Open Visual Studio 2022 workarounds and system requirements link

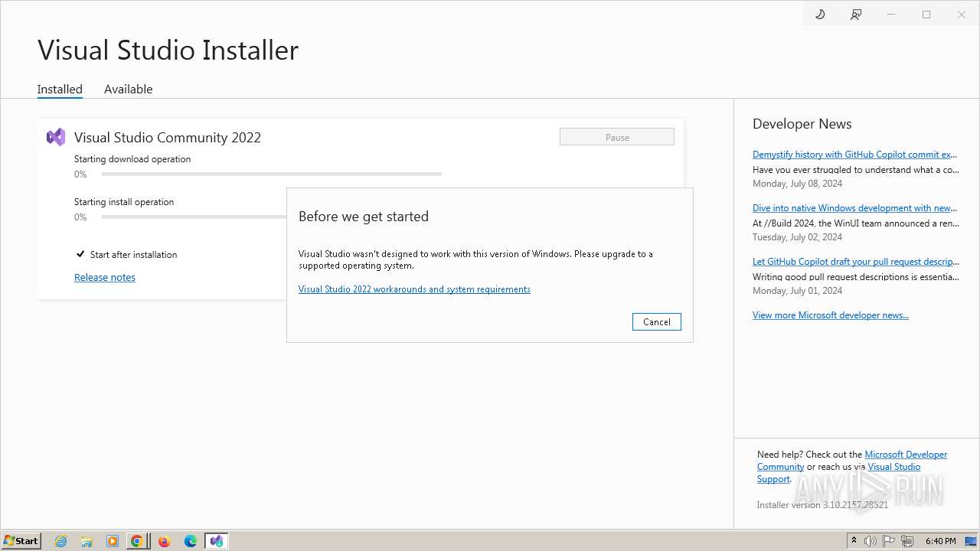click(414, 289)
